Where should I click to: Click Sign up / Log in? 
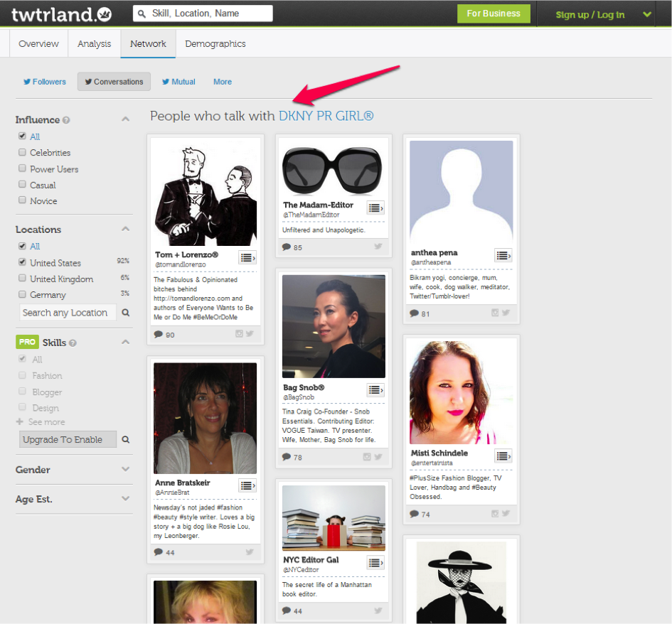pyautogui.click(x=590, y=14)
